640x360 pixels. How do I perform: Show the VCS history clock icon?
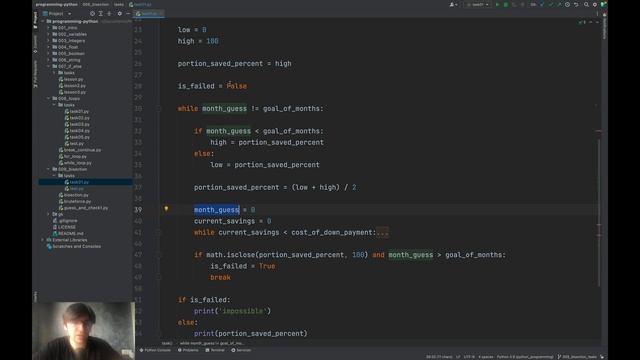tap(567, 4)
